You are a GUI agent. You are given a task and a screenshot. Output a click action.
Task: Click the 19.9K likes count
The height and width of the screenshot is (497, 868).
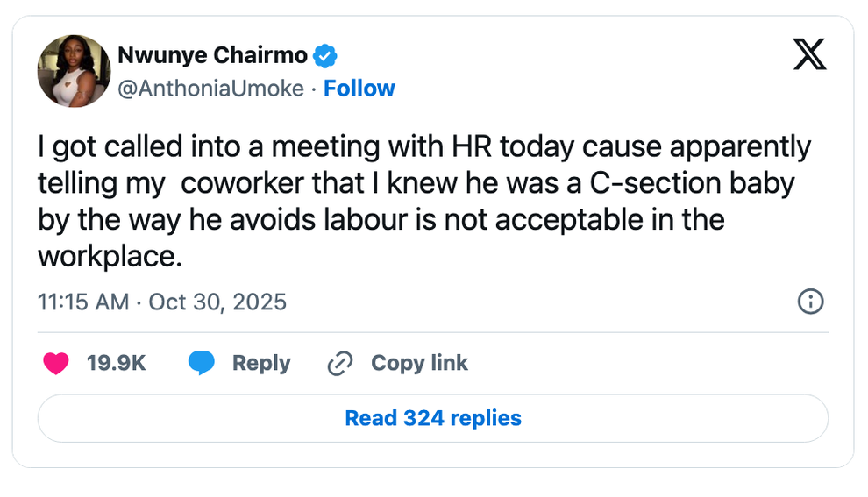[x=116, y=363]
